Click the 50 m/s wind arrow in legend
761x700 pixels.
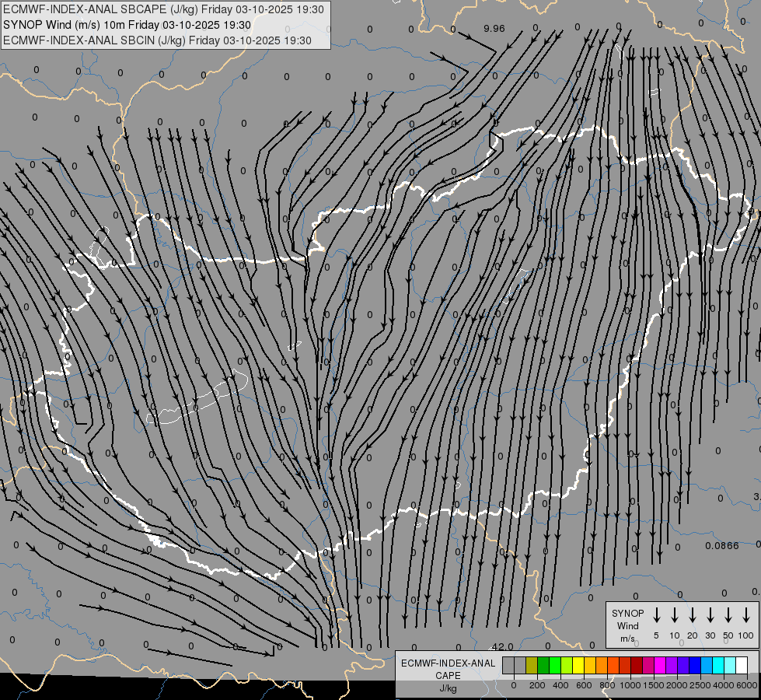point(728,615)
